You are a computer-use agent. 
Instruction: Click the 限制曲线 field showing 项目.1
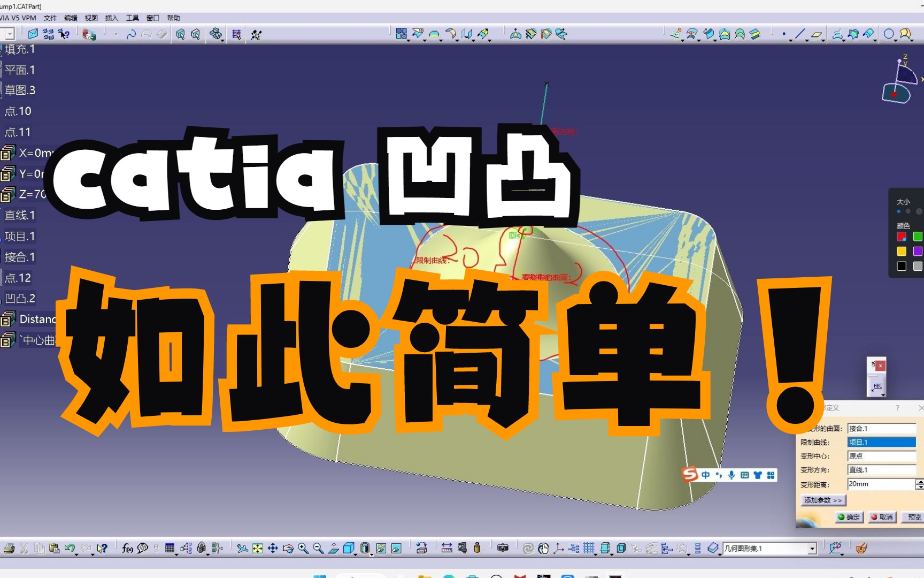point(882,442)
